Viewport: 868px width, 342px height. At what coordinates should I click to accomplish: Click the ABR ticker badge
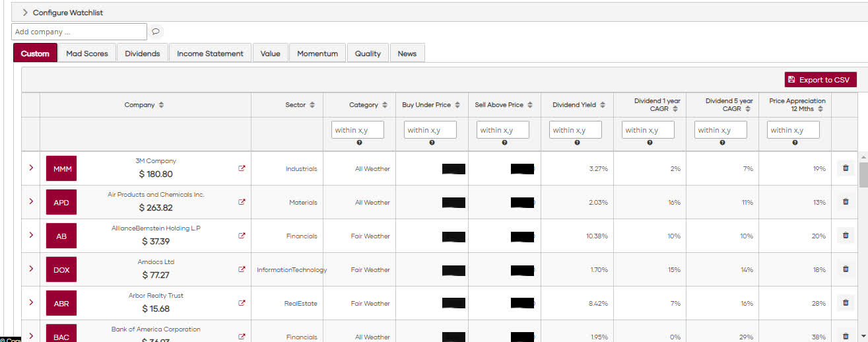(x=61, y=303)
